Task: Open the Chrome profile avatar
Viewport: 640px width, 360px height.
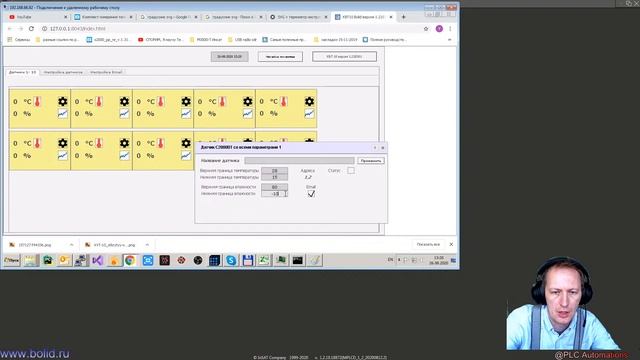Action: click(x=439, y=29)
